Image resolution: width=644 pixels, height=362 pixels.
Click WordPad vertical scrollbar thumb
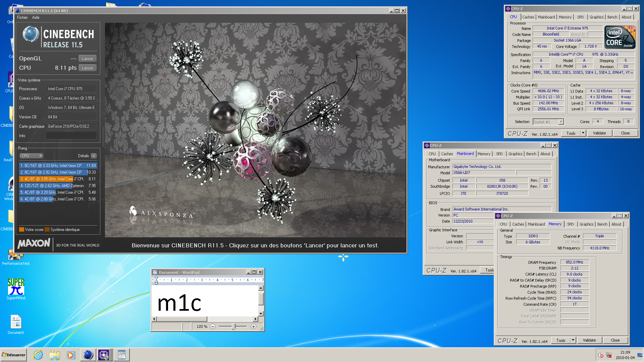point(261,299)
